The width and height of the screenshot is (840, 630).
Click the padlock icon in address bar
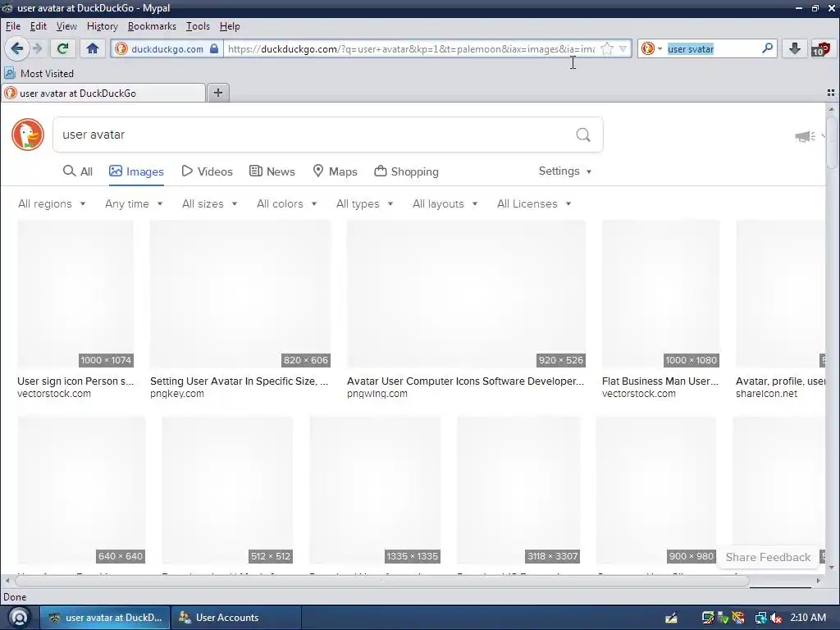pyautogui.click(x=214, y=48)
